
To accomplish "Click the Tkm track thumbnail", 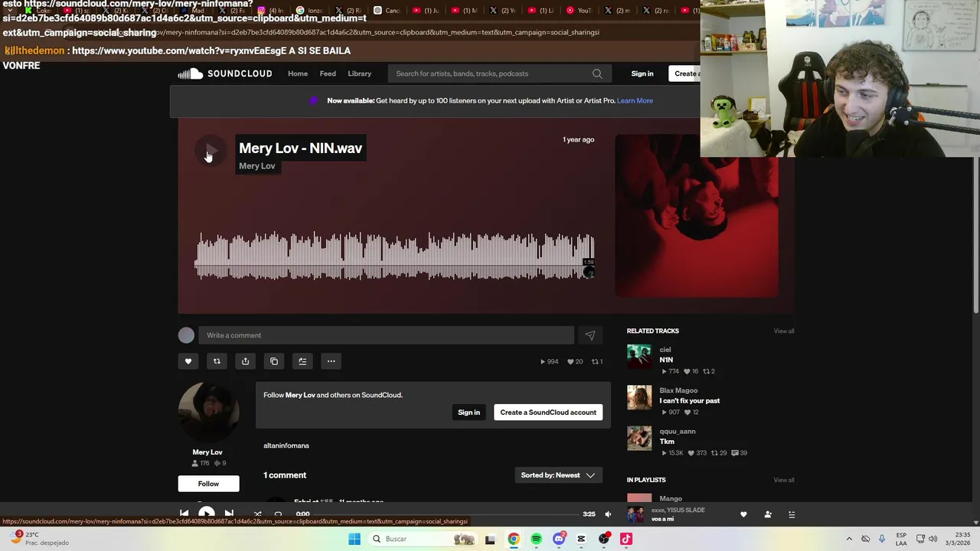I will click(639, 438).
